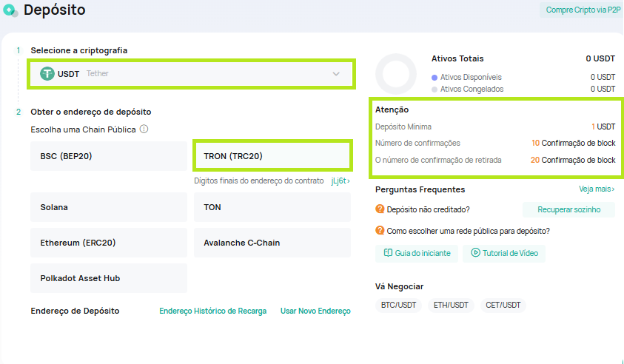Click Veja mais in Perguntas Frequentes

pyautogui.click(x=597, y=189)
